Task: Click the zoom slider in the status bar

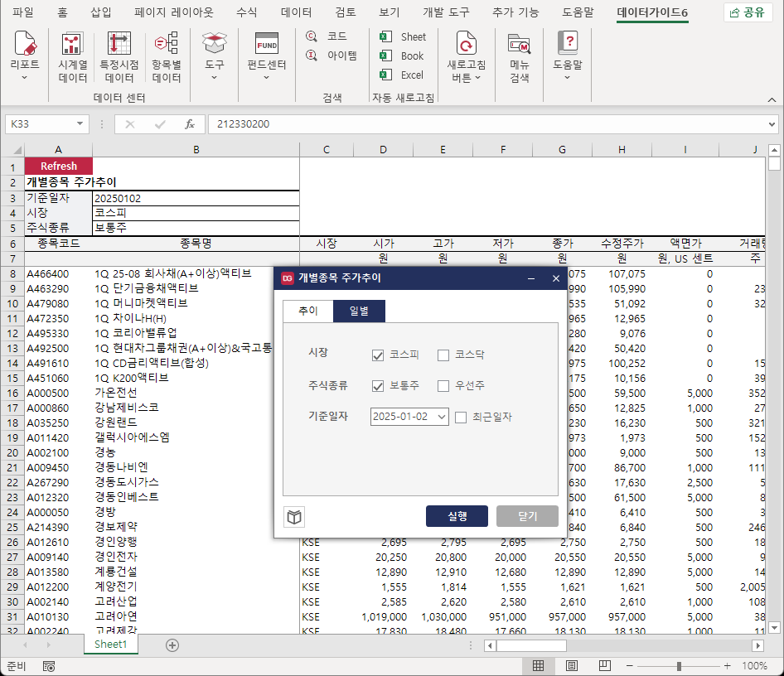Action: point(679,666)
